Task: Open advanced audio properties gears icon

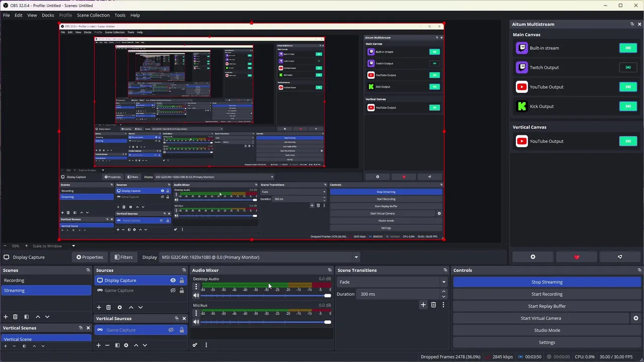Action: click(x=195, y=345)
